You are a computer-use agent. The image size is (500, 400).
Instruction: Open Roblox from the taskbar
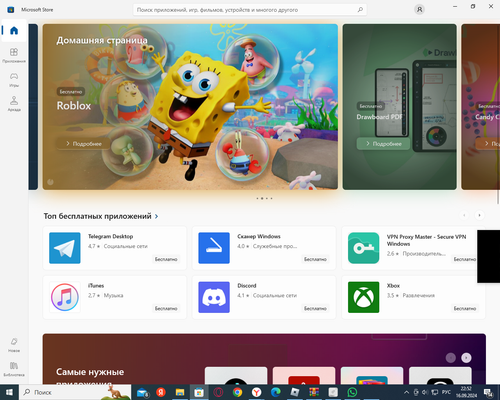[295, 392]
